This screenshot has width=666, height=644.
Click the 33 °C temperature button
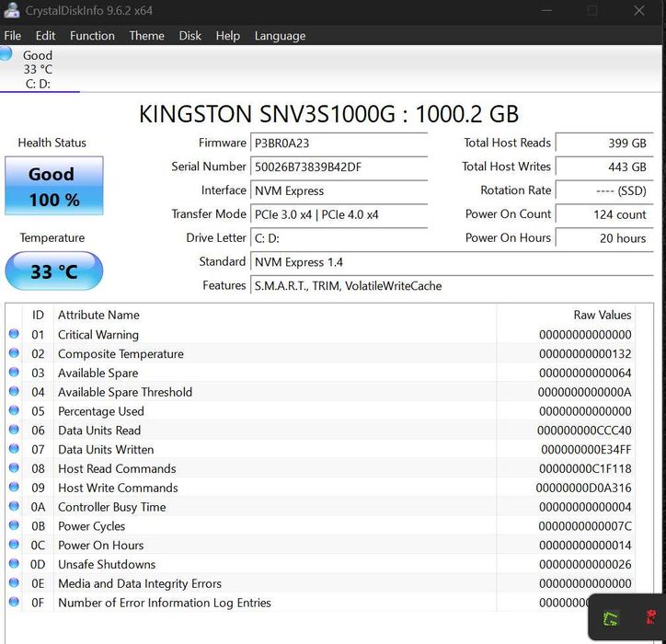pos(54,271)
